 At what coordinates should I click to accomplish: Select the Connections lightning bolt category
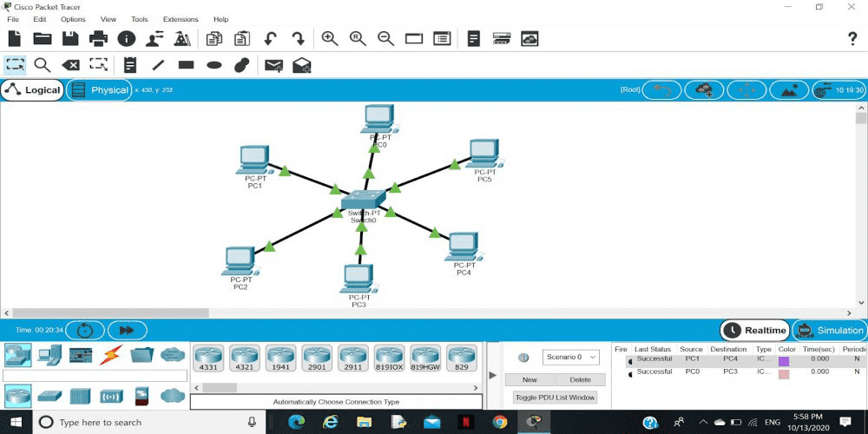point(111,355)
